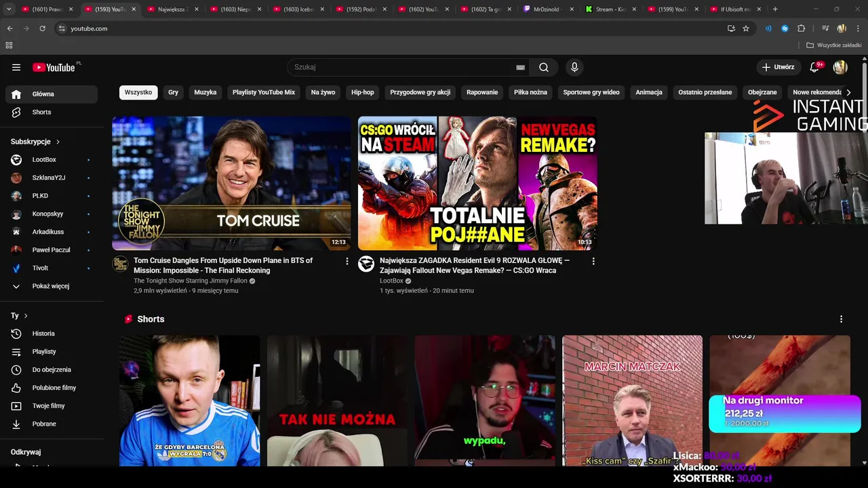Open a new browser tab with plus
This screenshot has height=488, width=868.
775,9
